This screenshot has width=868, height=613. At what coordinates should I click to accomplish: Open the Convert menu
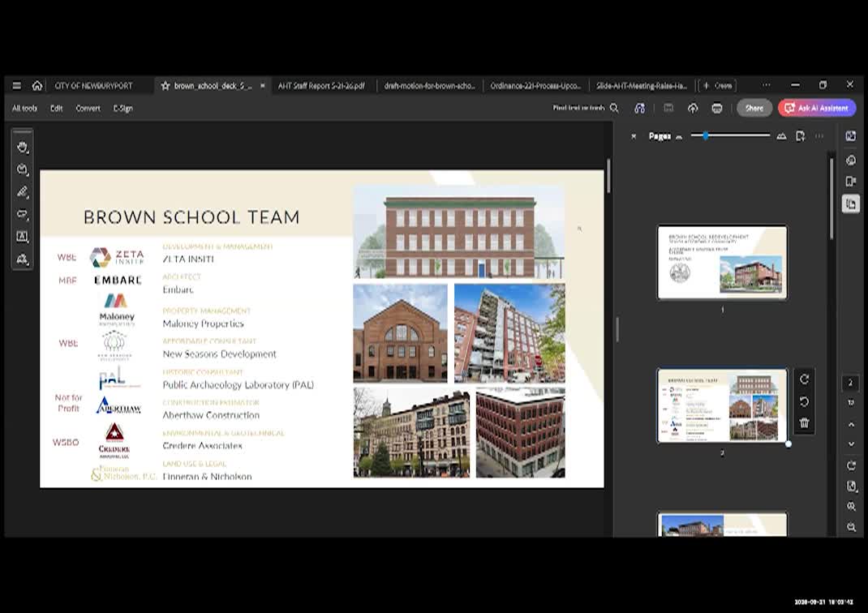[x=88, y=109]
